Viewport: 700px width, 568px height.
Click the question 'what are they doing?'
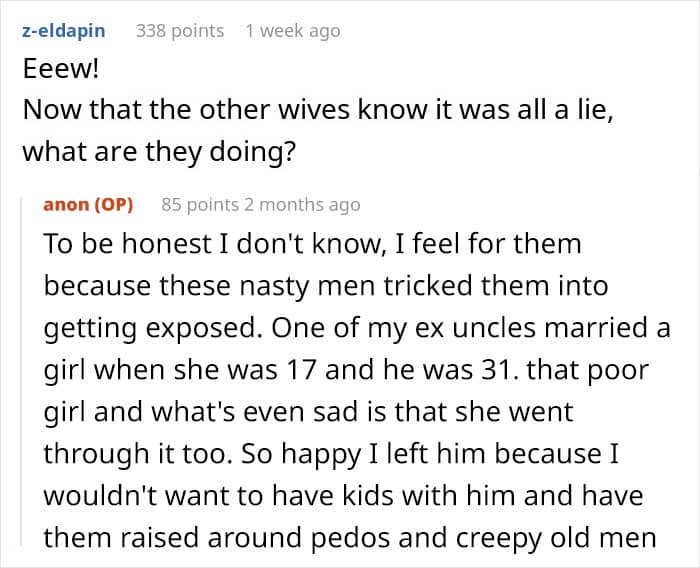click(159, 152)
